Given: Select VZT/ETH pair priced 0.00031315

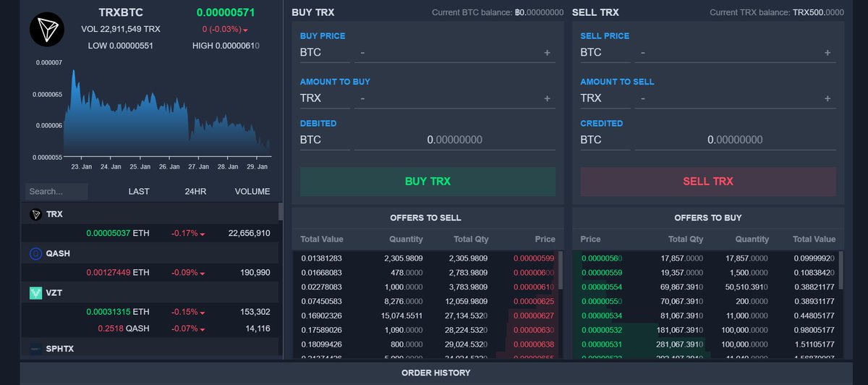Looking at the screenshot, I should tap(149, 311).
